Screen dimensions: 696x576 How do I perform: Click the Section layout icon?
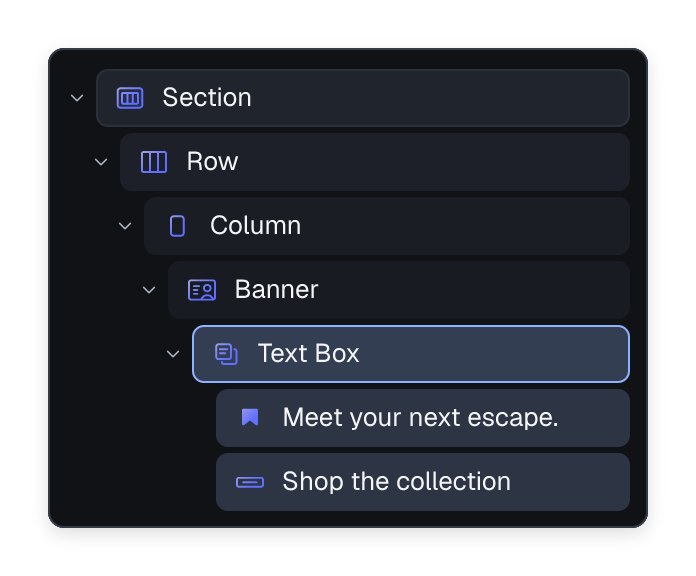tap(130, 98)
